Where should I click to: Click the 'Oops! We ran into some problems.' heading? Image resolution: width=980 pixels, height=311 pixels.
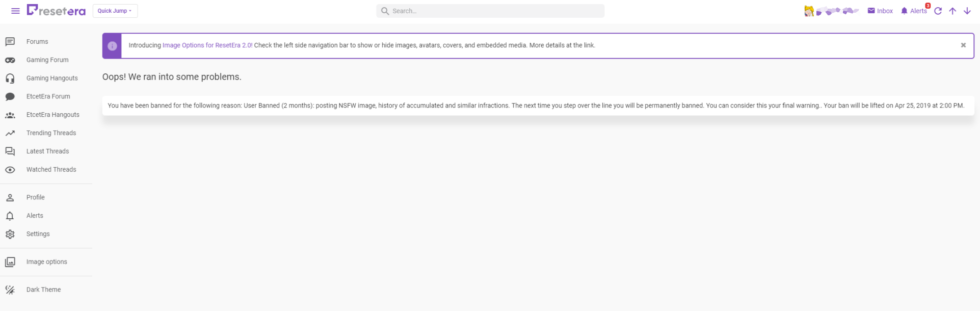[172, 77]
